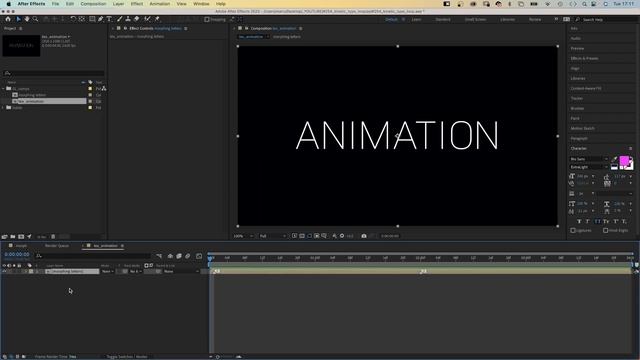Click the current time display 0:00:00:00

click(x=17, y=254)
